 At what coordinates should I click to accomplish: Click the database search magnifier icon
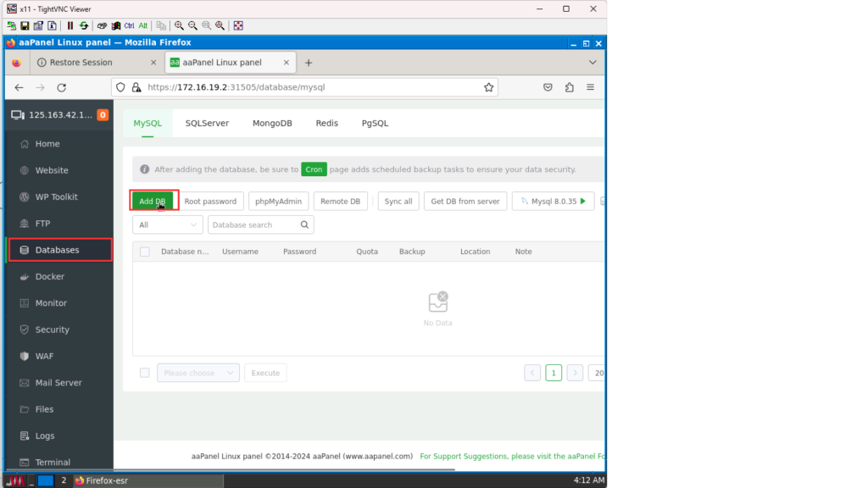tap(304, 225)
